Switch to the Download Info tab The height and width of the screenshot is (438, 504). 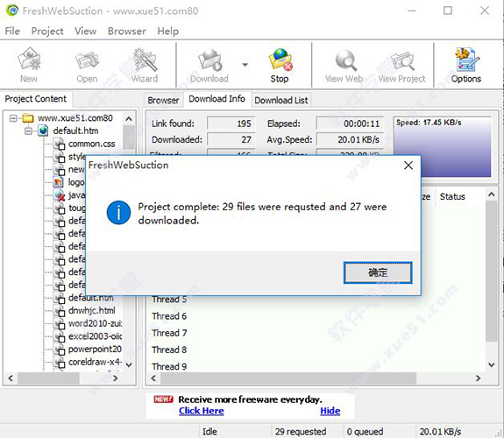click(x=217, y=99)
